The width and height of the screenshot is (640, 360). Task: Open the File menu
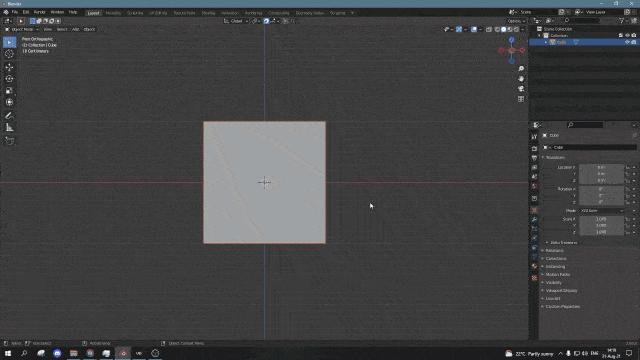tap(15, 12)
